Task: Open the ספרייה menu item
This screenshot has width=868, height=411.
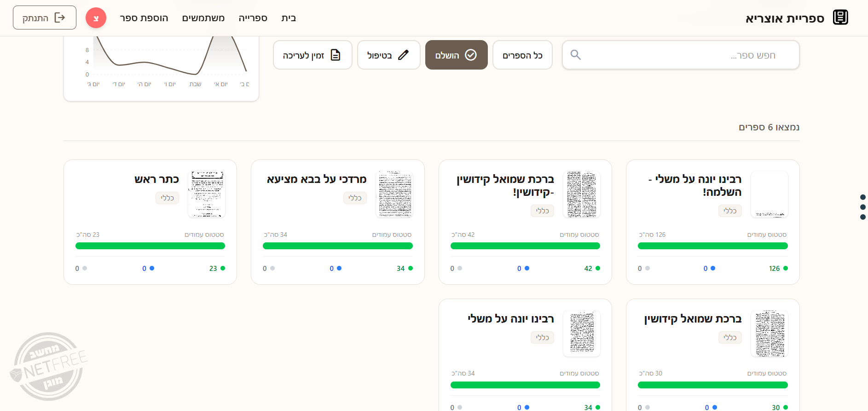Action: (253, 18)
